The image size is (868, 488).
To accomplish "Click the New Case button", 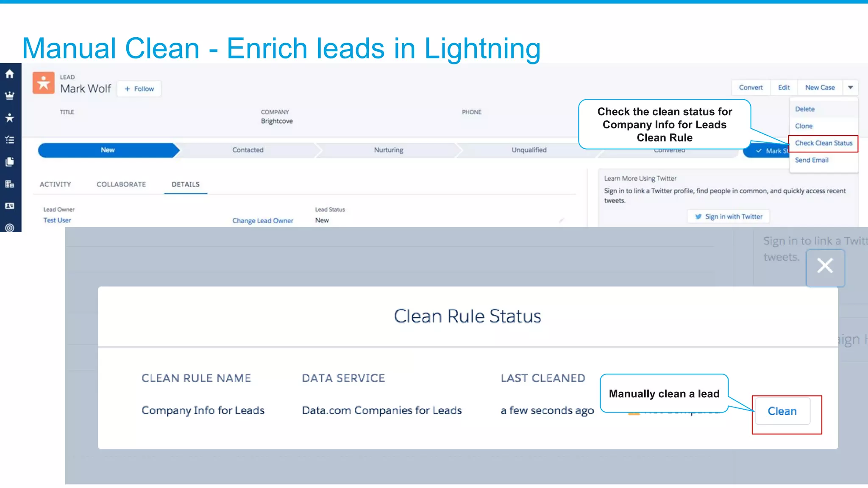I will [820, 87].
